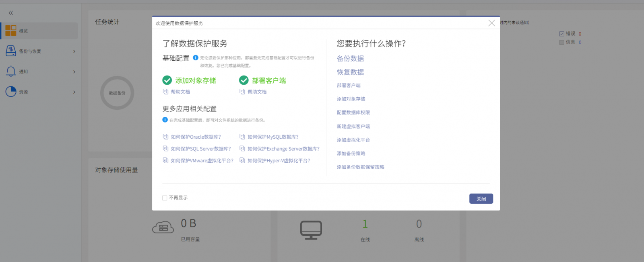Open 如何保护VMware虚拟化平台? link
This screenshot has height=262, width=644.
202,161
